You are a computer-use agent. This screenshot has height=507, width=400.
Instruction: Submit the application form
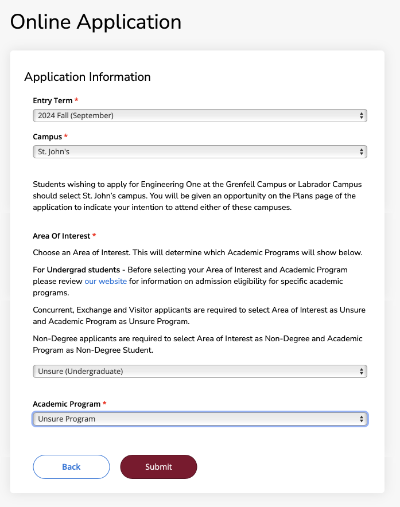158,467
